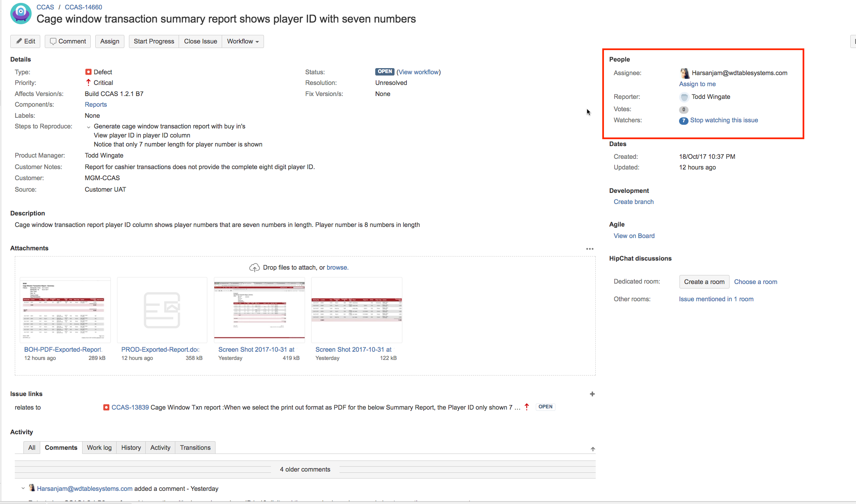The image size is (856, 504).
Task: Click the commenter avatar next to Harsanjam comment
Action: pyautogui.click(x=32, y=488)
